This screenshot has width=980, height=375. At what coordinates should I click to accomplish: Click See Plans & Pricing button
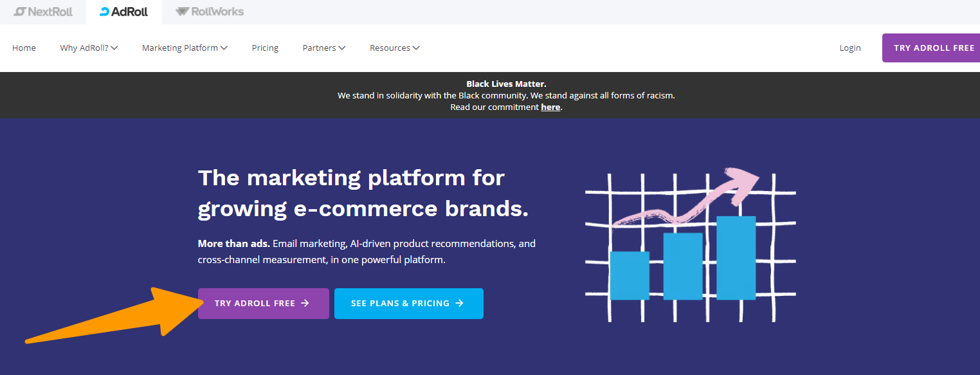click(409, 304)
